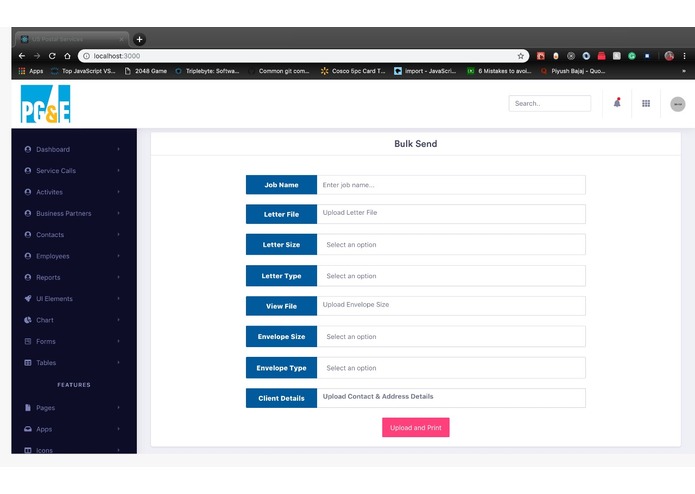Click the browser back arrow

(22, 56)
